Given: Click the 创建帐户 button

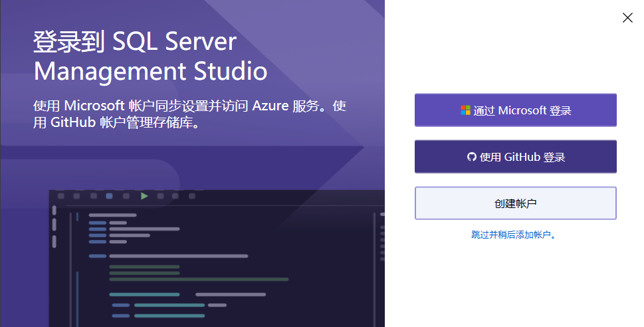Looking at the screenshot, I should 516,203.
